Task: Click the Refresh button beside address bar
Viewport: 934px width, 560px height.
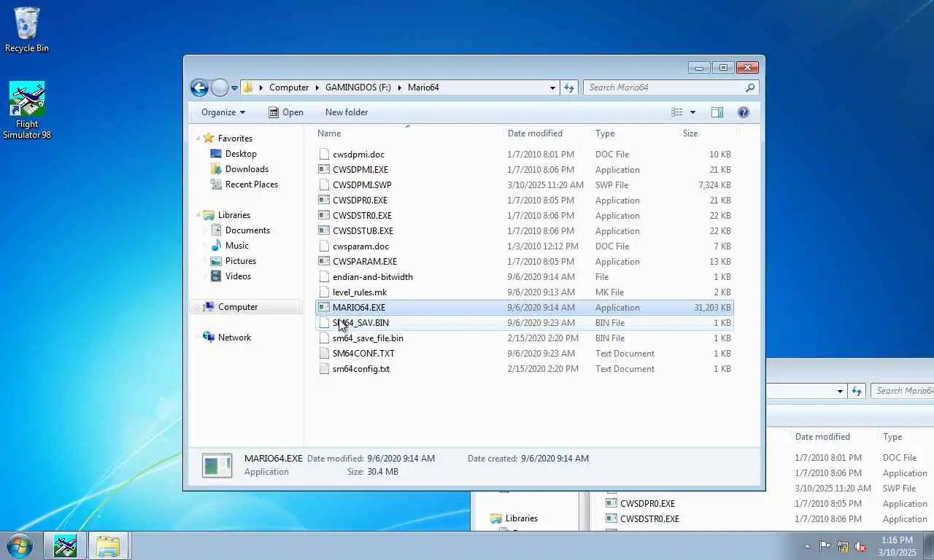Action: [x=569, y=87]
